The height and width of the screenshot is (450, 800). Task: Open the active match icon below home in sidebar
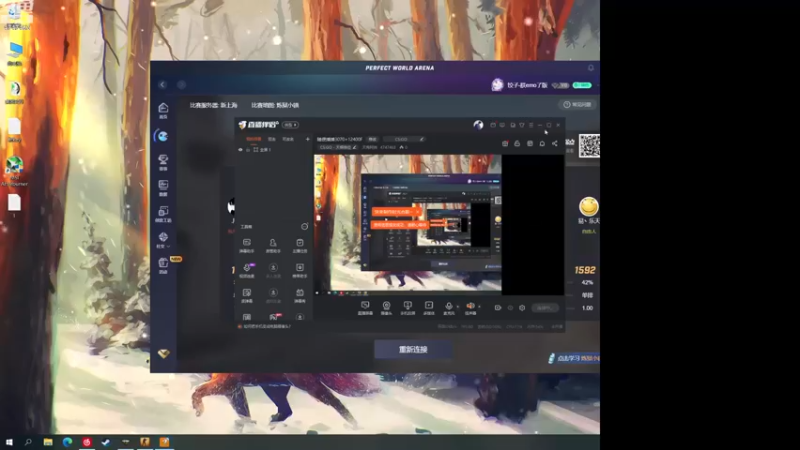click(x=163, y=136)
